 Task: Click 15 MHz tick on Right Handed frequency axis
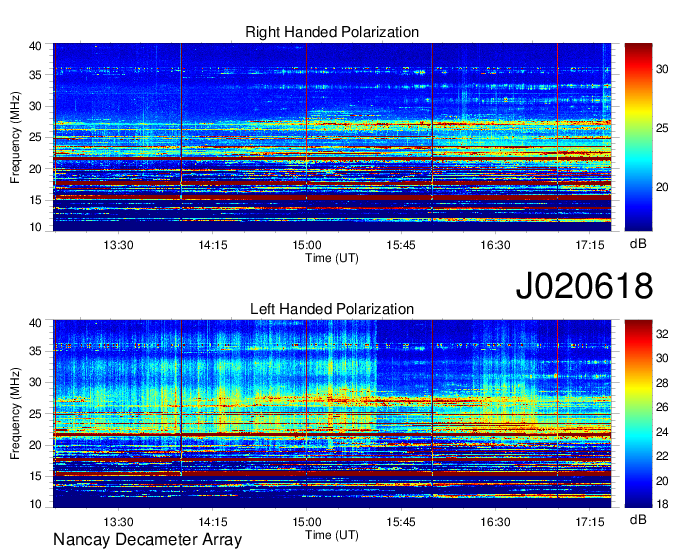coord(35,200)
